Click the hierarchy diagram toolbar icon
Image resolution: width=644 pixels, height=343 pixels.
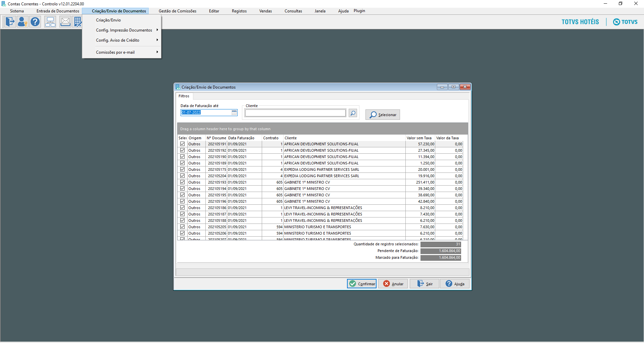click(x=50, y=22)
